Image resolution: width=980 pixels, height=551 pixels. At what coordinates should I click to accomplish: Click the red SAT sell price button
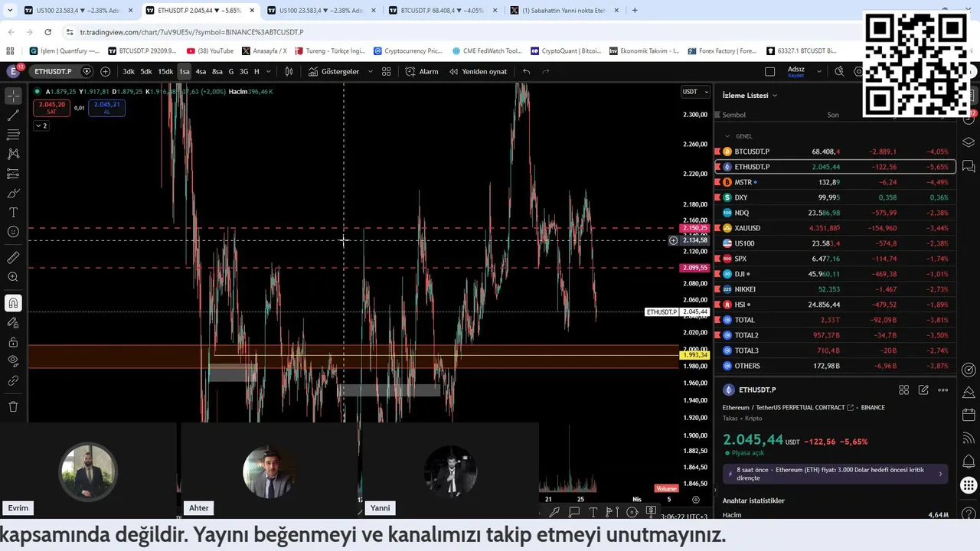pyautogui.click(x=51, y=108)
